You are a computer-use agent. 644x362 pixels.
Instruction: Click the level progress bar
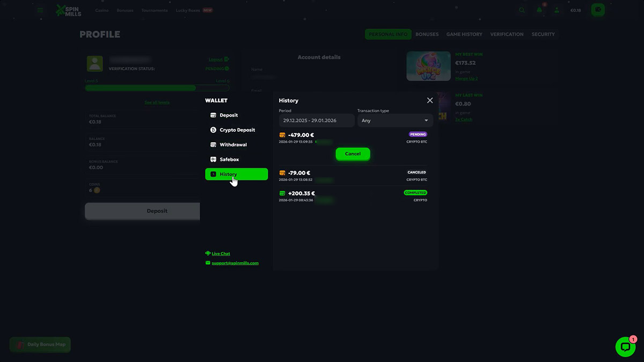coord(157,88)
